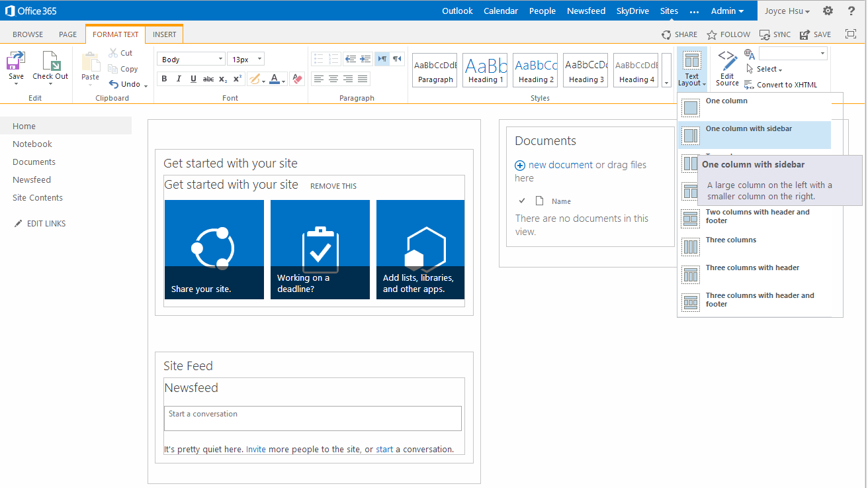
Task: Center align the text
Action: [x=333, y=79]
